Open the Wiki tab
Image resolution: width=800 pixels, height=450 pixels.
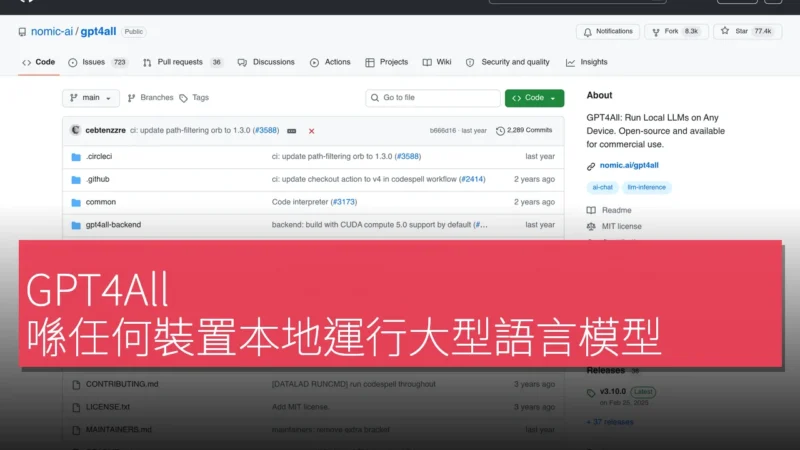click(x=437, y=62)
